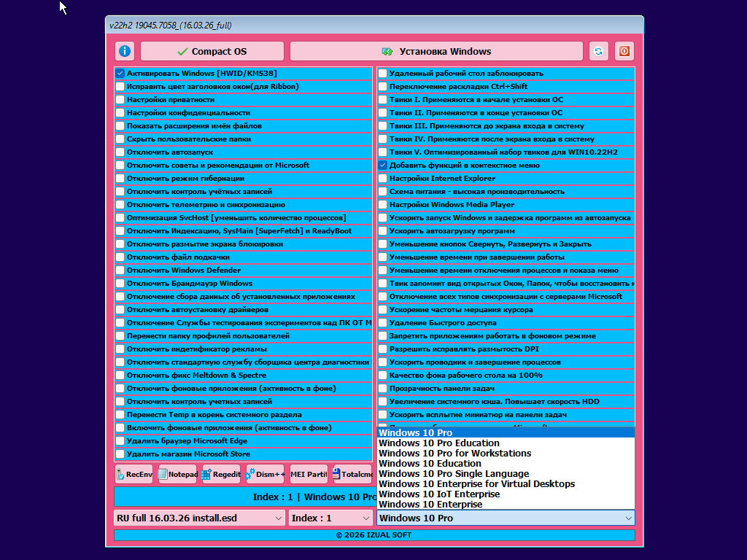Viewport: 747px width, 560px height.
Task: Enable Ускорить автозагрузку программ
Action: [382, 231]
